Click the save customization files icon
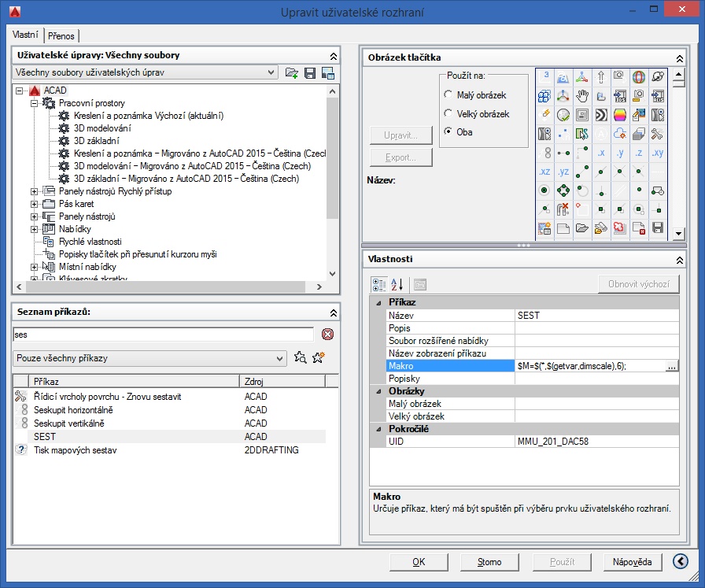The image size is (705, 588). (310, 72)
